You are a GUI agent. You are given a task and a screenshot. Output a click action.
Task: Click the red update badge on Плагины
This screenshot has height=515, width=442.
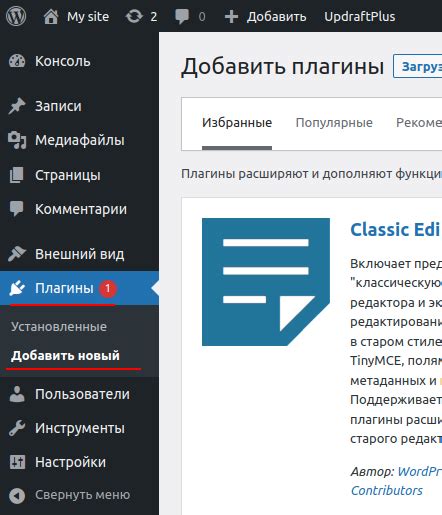click(x=108, y=289)
